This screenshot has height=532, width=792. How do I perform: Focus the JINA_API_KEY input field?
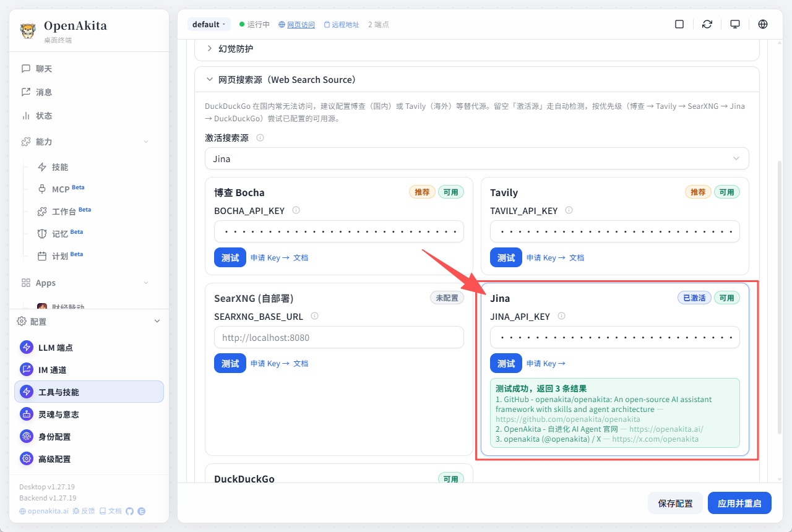point(615,337)
